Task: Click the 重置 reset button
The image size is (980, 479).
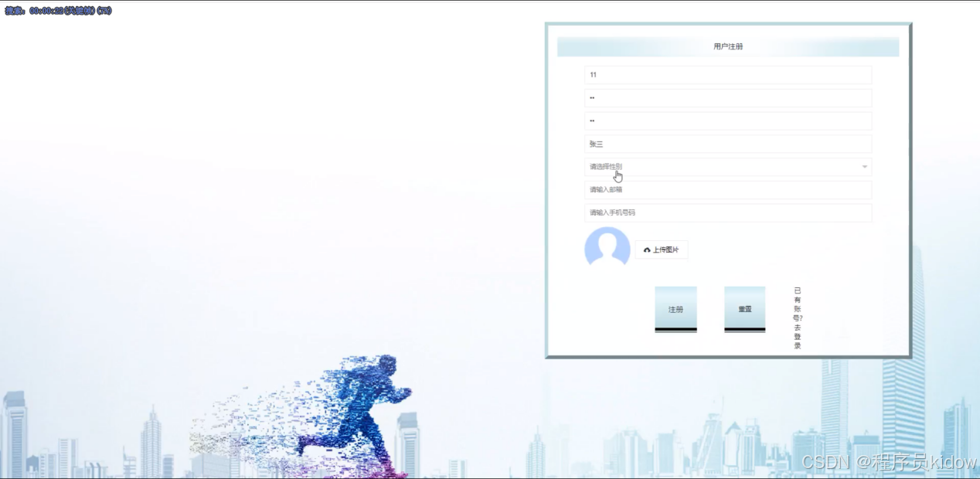Action: pyautogui.click(x=744, y=309)
